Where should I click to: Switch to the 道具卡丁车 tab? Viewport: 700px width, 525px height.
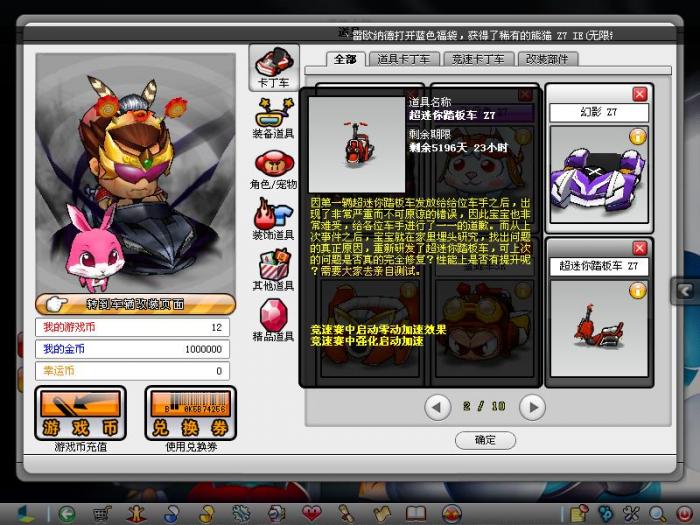pyautogui.click(x=404, y=59)
